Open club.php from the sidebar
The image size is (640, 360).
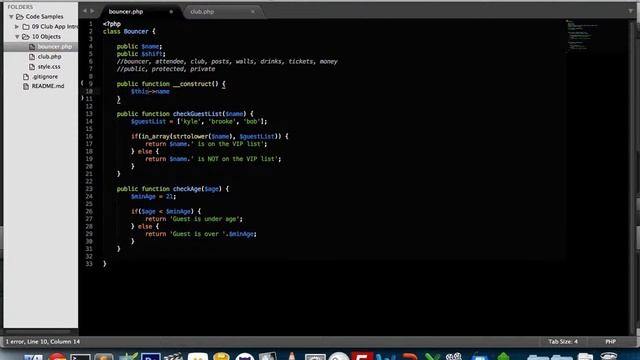[49, 57]
